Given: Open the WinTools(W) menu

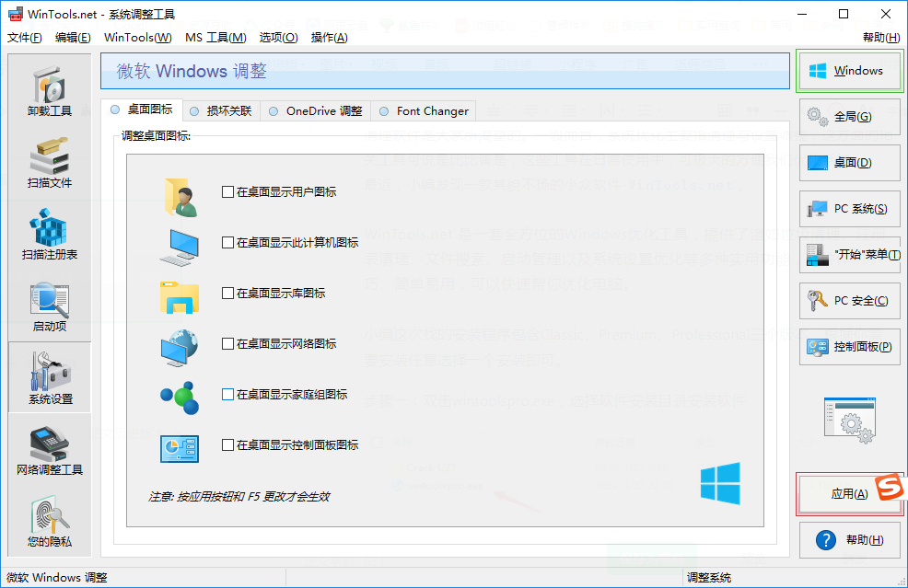Looking at the screenshot, I should 138,38.
